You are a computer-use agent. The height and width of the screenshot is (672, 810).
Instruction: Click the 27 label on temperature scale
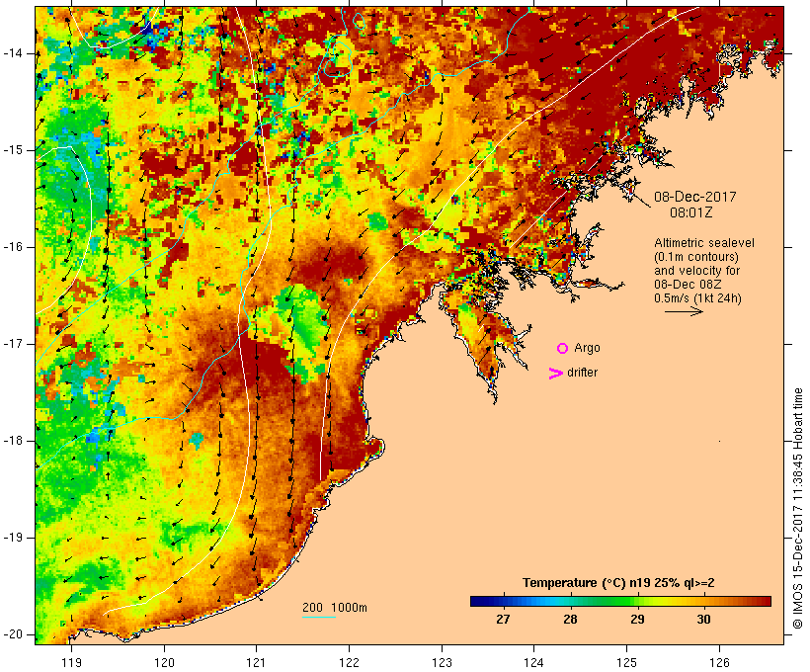pyautogui.click(x=503, y=620)
